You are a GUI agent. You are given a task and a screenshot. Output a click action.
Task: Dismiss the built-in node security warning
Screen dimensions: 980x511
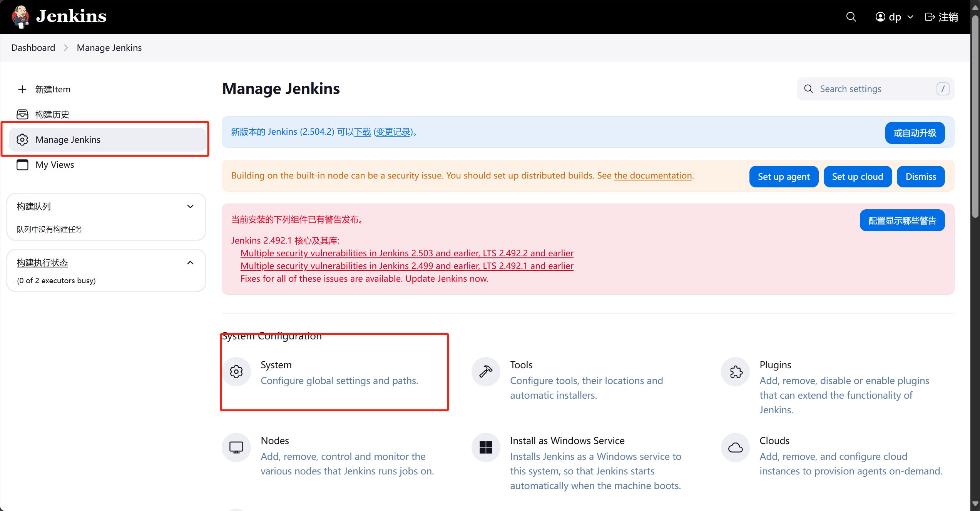920,177
